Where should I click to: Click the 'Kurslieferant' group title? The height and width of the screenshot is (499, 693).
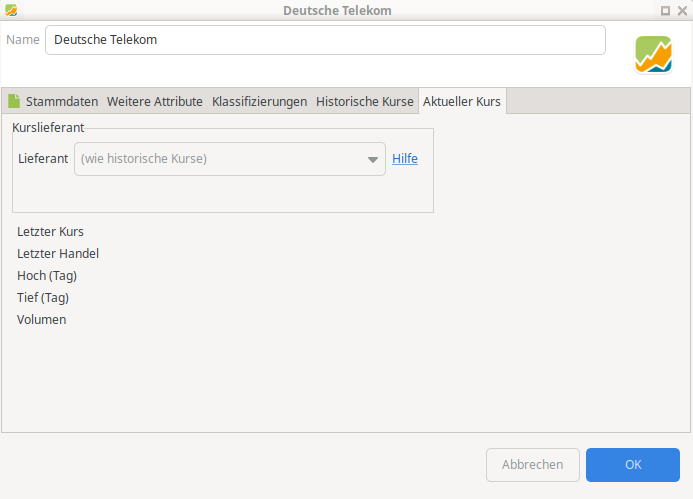pos(48,128)
